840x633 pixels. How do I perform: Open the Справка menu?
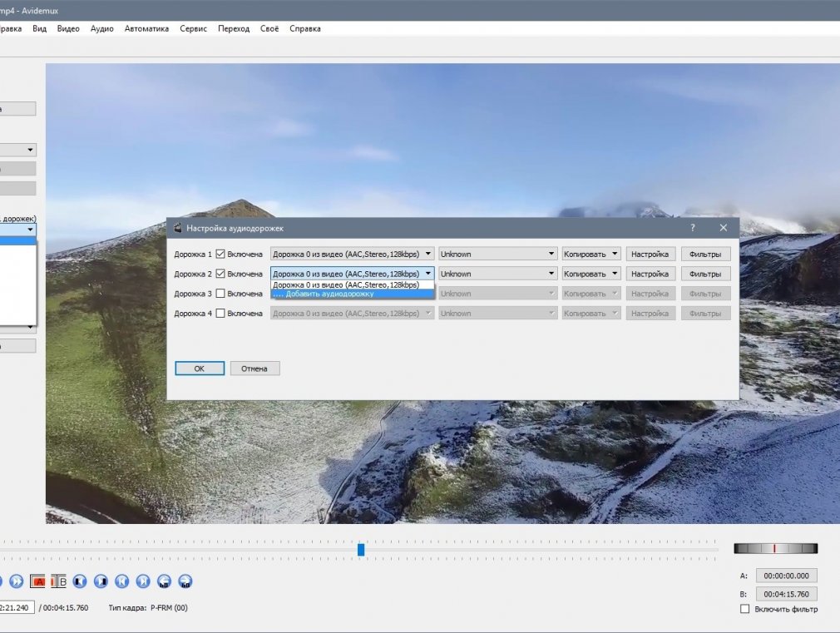pyautogui.click(x=305, y=29)
